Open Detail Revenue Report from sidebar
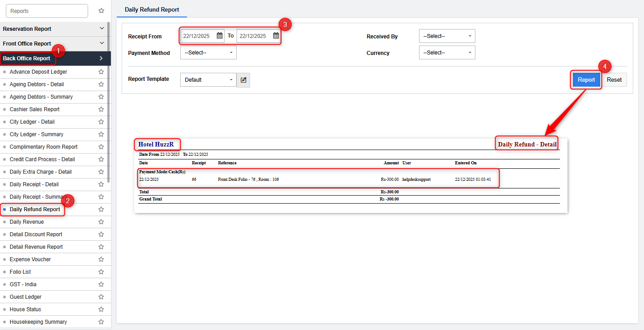Screen dimensions: 644x330 point(36,246)
